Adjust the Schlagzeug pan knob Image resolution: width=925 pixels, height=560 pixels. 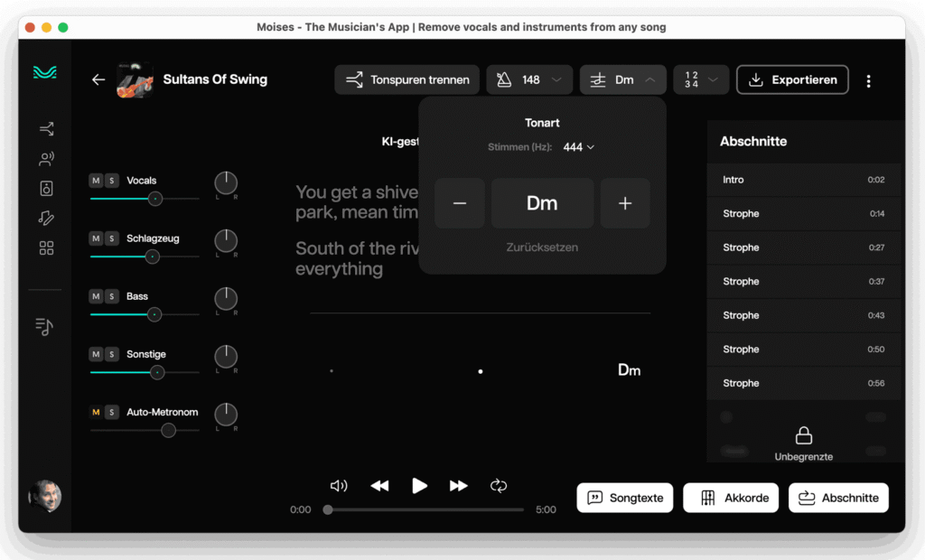[226, 241]
